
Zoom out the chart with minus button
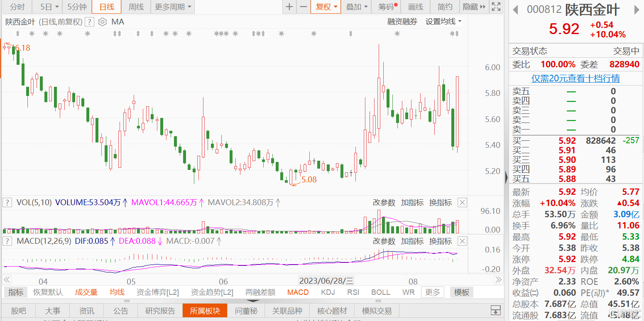pyautogui.click(x=304, y=7)
